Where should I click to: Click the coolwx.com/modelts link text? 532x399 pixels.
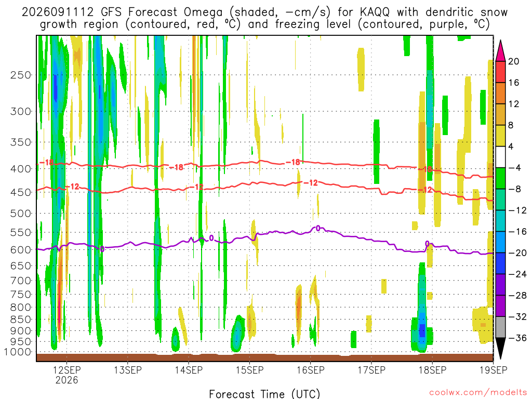click(x=478, y=393)
